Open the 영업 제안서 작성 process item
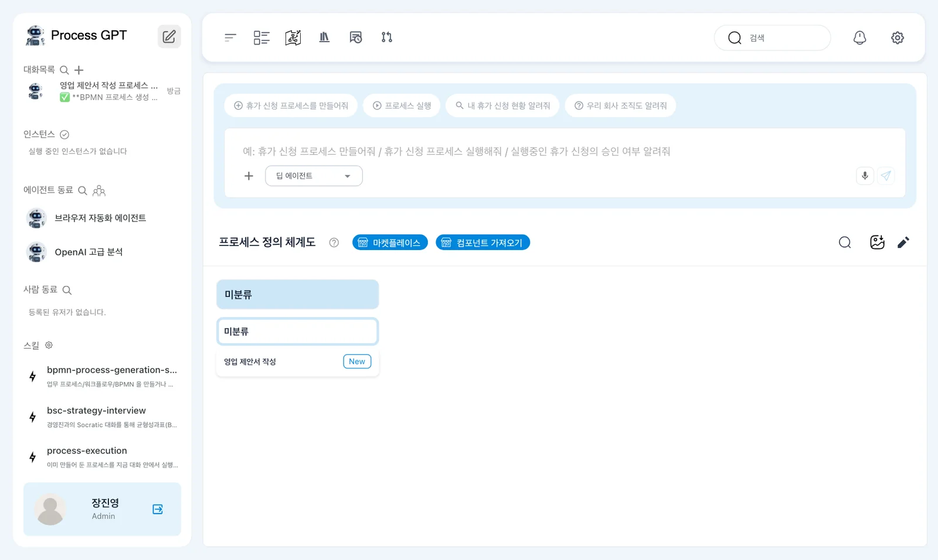 point(297,361)
